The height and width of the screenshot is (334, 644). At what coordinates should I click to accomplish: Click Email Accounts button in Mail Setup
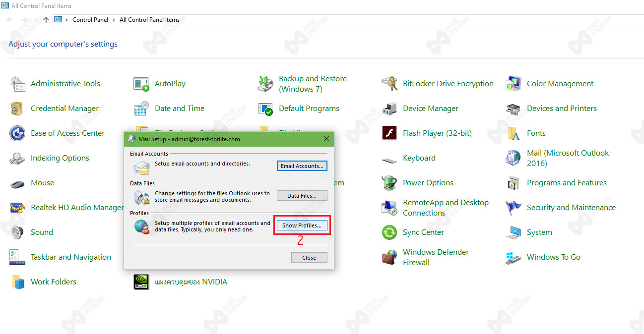coord(302,166)
